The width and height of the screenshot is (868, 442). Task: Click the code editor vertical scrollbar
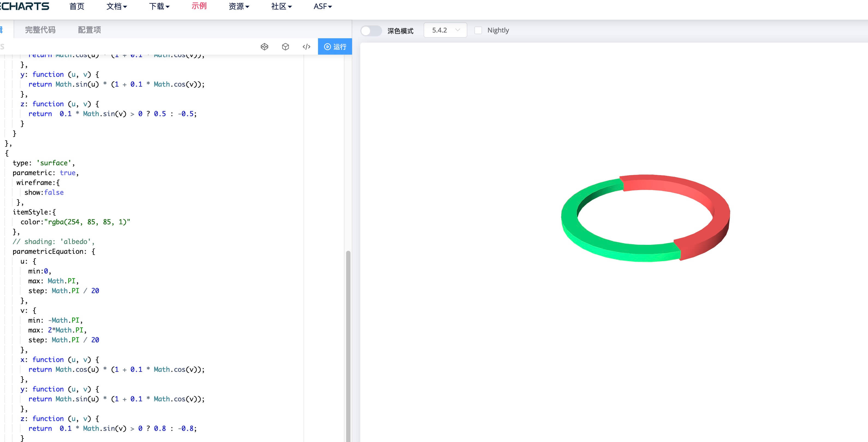point(348,337)
